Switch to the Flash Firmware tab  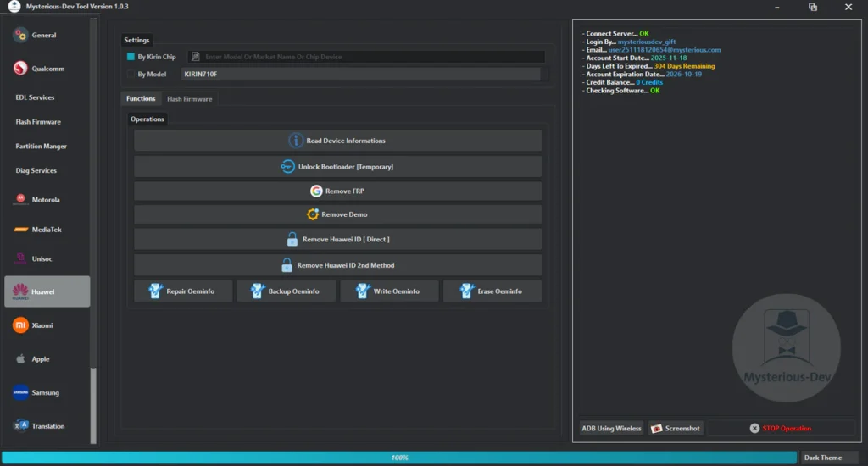point(189,99)
